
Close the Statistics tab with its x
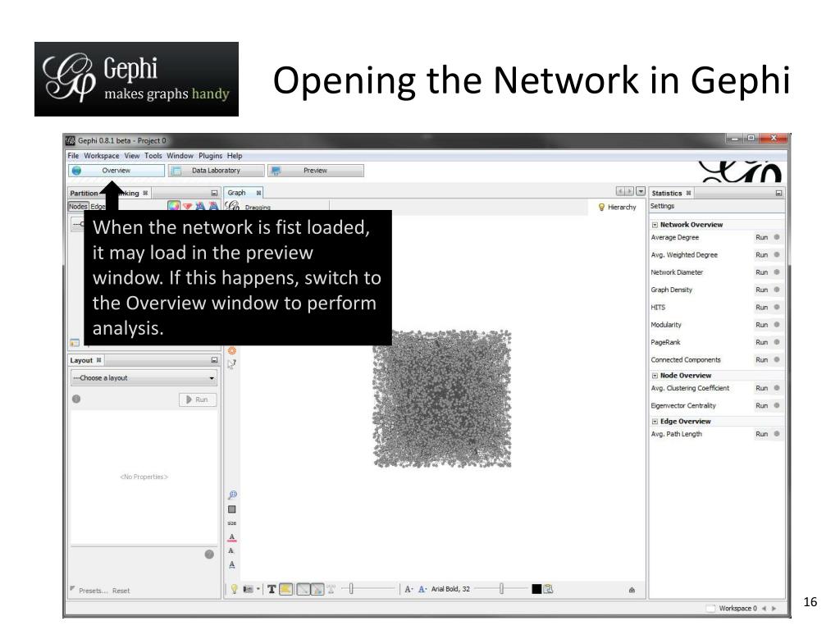[x=688, y=193]
